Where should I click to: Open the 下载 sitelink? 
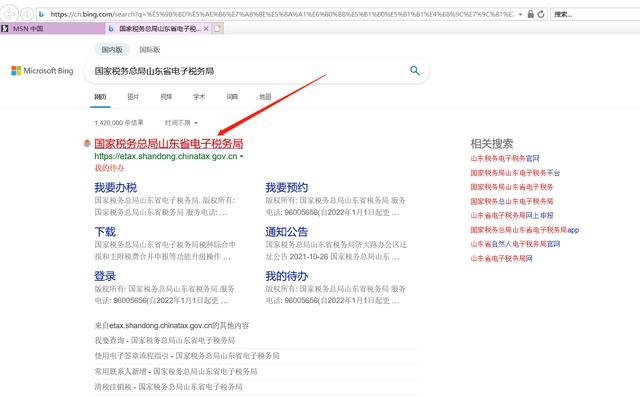pyautogui.click(x=105, y=232)
